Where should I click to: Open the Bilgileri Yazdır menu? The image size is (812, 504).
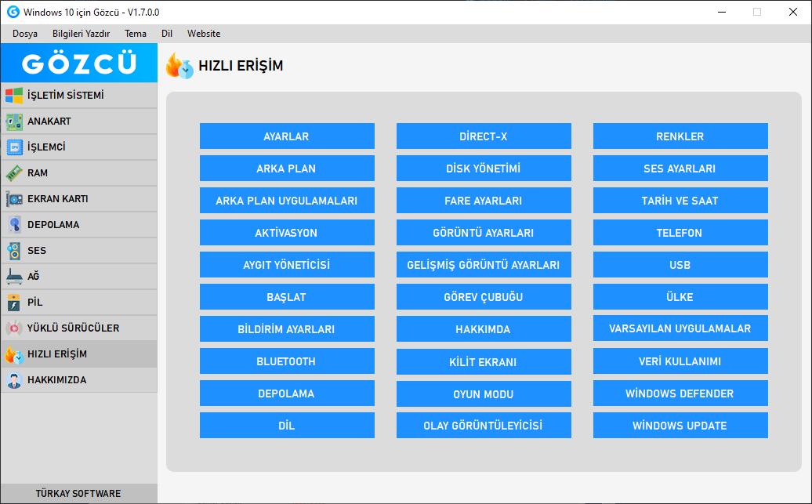tap(81, 34)
